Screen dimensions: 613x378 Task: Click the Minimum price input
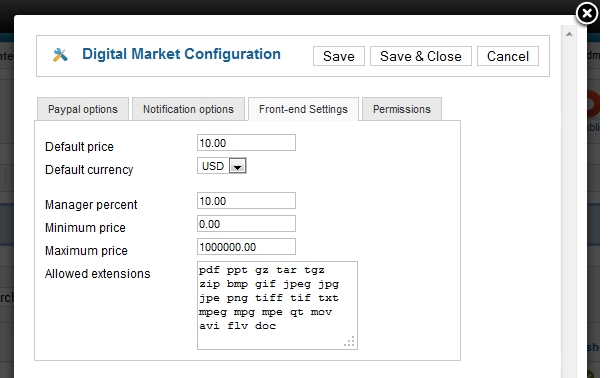[x=246, y=224]
